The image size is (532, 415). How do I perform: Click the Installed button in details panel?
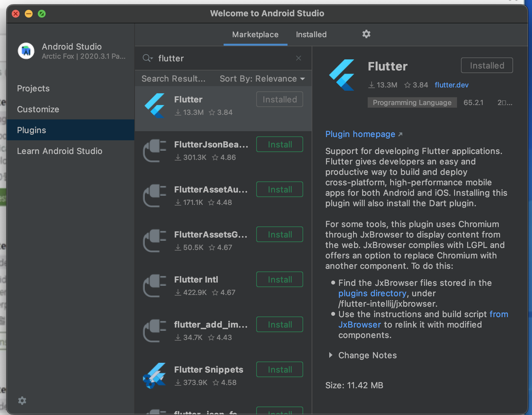pyautogui.click(x=487, y=65)
